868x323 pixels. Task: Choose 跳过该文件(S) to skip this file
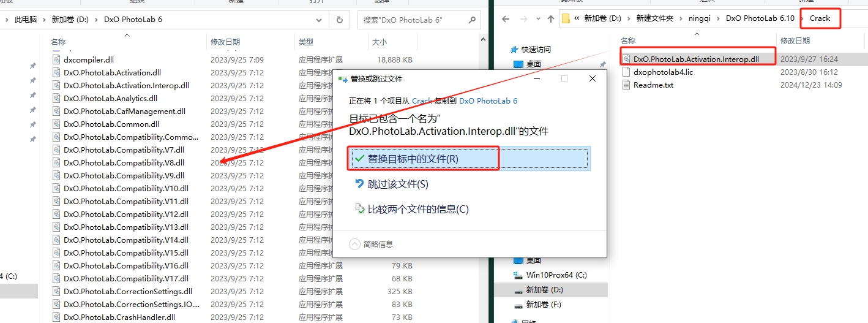[x=398, y=184]
